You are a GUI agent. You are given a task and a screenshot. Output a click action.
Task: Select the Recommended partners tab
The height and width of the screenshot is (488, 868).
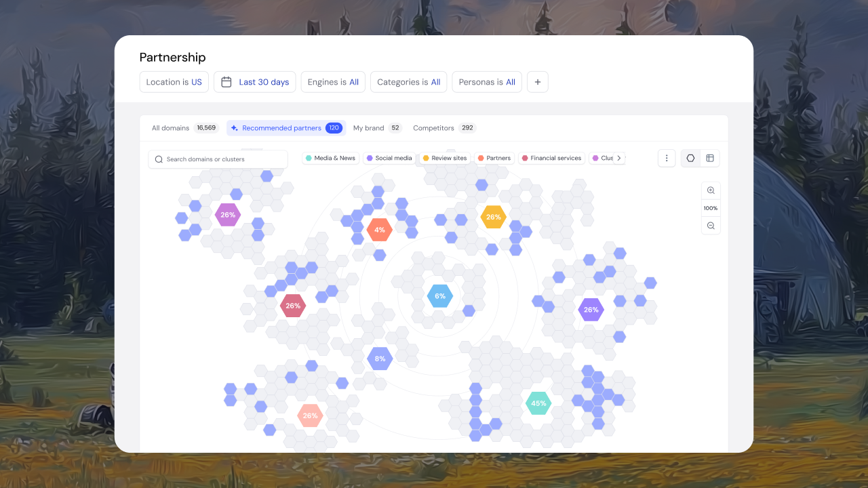click(x=286, y=127)
